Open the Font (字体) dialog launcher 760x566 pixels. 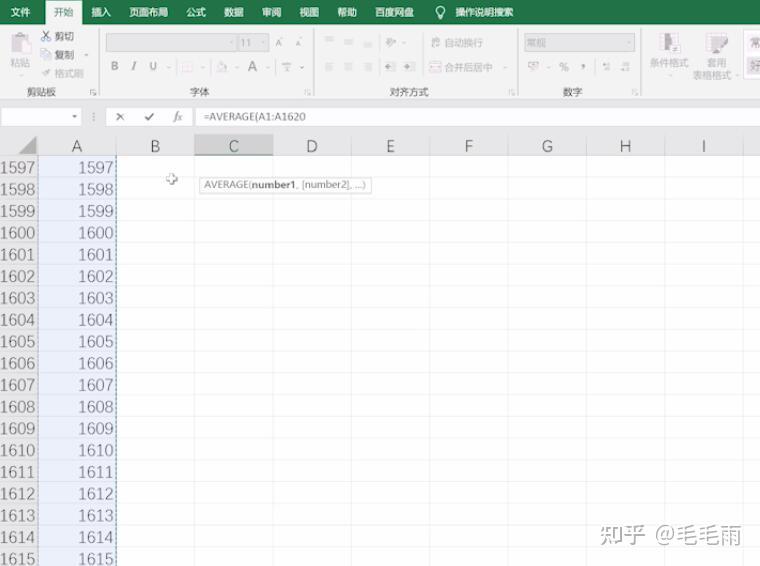307,92
